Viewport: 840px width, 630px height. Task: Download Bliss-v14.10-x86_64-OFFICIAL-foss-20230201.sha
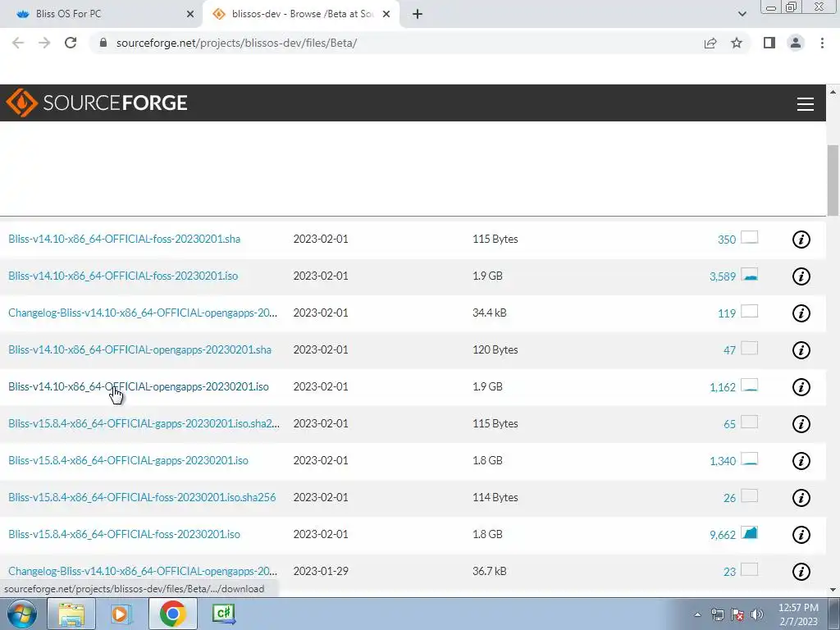coord(125,239)
